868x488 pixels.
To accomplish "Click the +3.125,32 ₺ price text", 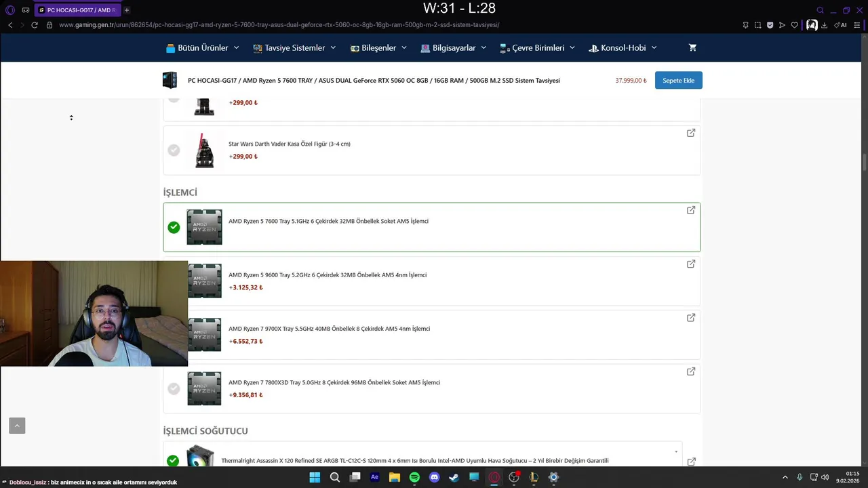I will [245, 287].
